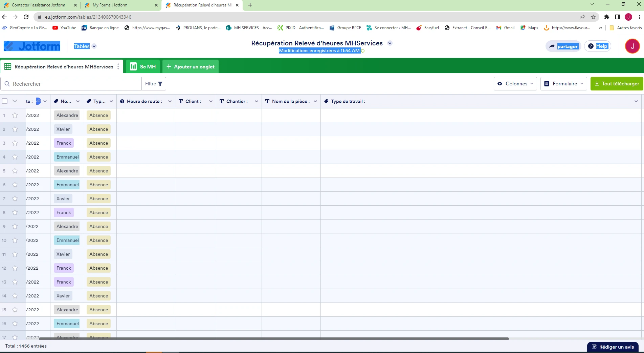Open the chevron beside the table title MHServices

pos(390,43)
